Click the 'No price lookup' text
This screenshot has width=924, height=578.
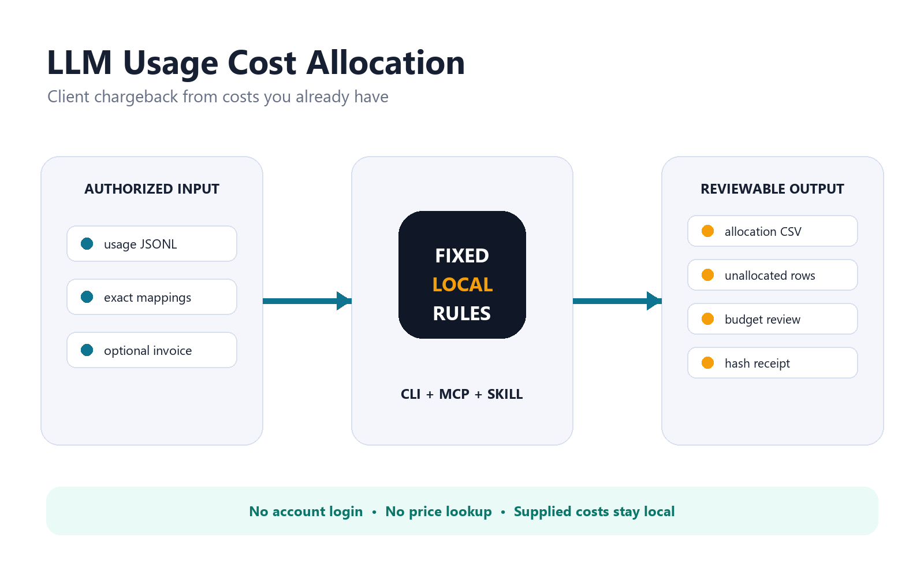click(438, 512)
